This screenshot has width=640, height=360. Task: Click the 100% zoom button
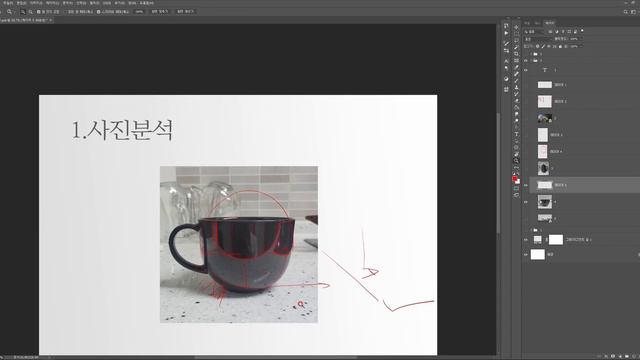pyautogui.click(x=139, y=12)
